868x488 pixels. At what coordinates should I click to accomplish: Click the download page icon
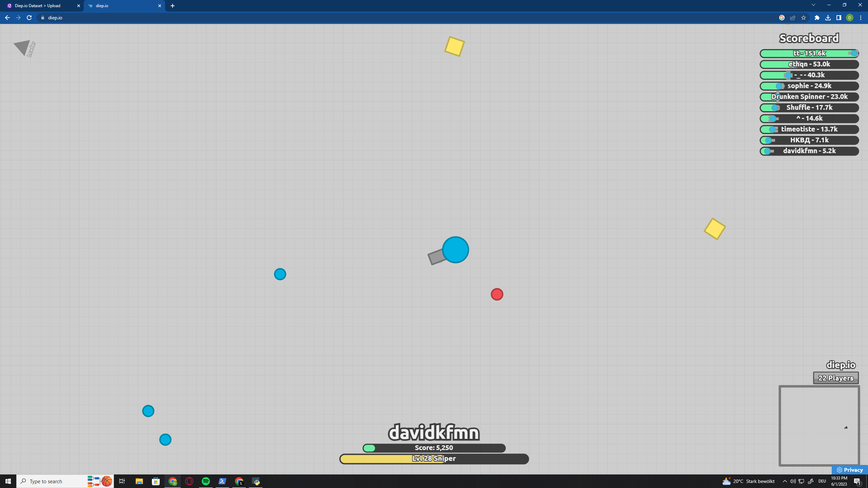(828, 17)
